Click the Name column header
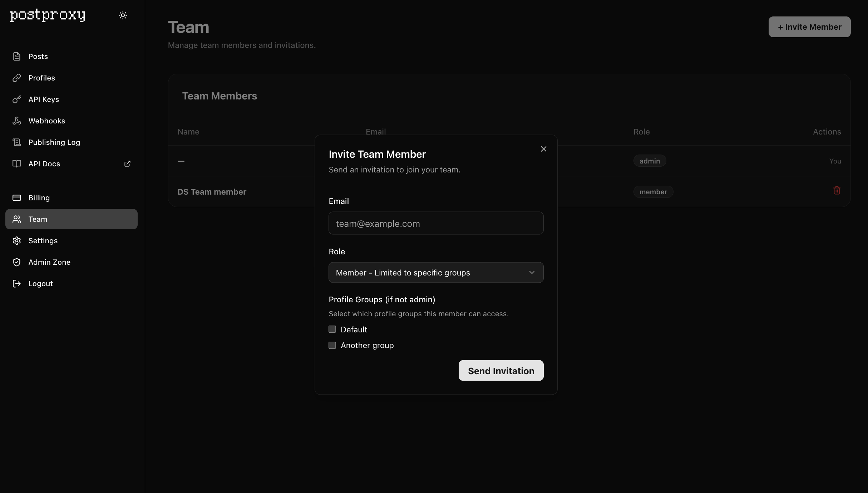 pos(188,132)
